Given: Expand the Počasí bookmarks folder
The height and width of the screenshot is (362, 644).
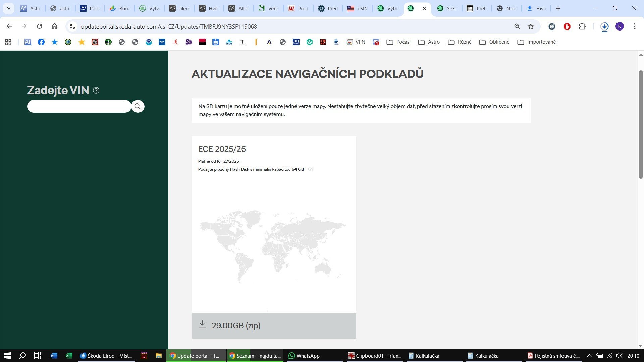Looking at the screenshot, I should (398, 42).
